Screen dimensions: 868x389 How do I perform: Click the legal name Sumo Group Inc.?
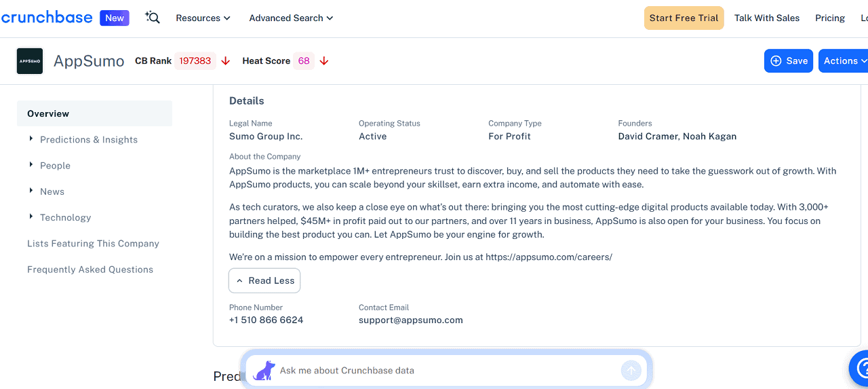pyautogui.click(x=266, y=136)
